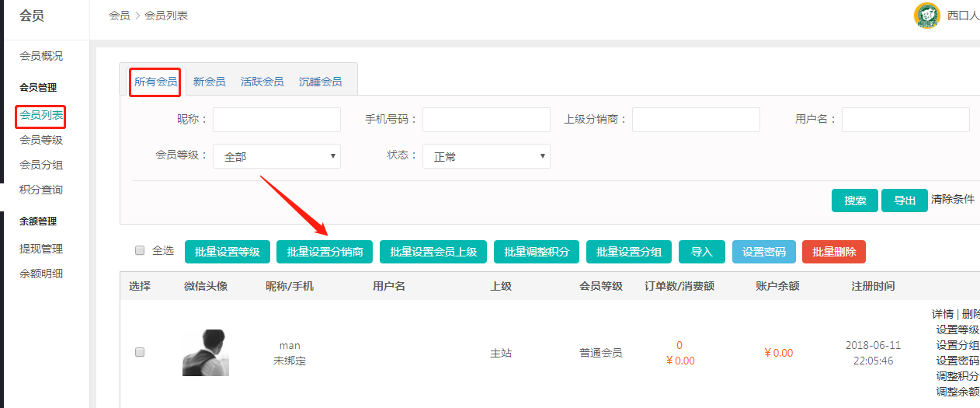Focus the 手机号码 input field
Viewport: 980px width, 408px height.
(486, 120)
